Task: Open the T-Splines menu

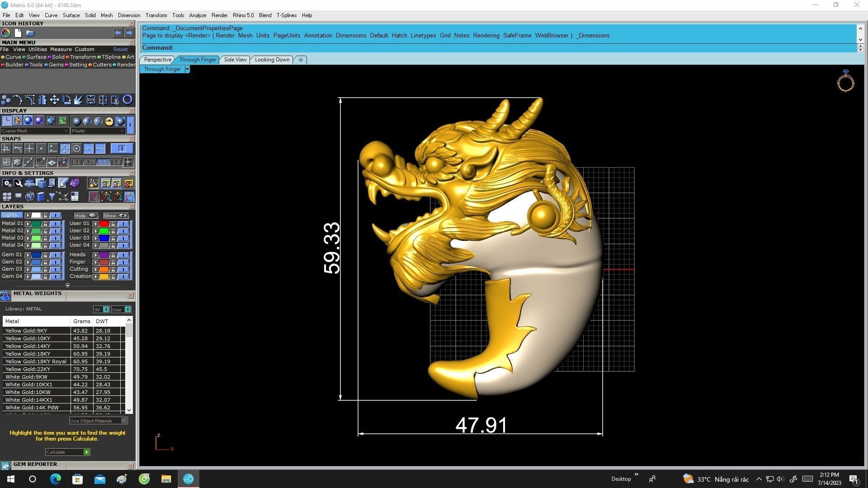Action: [287, 15]
